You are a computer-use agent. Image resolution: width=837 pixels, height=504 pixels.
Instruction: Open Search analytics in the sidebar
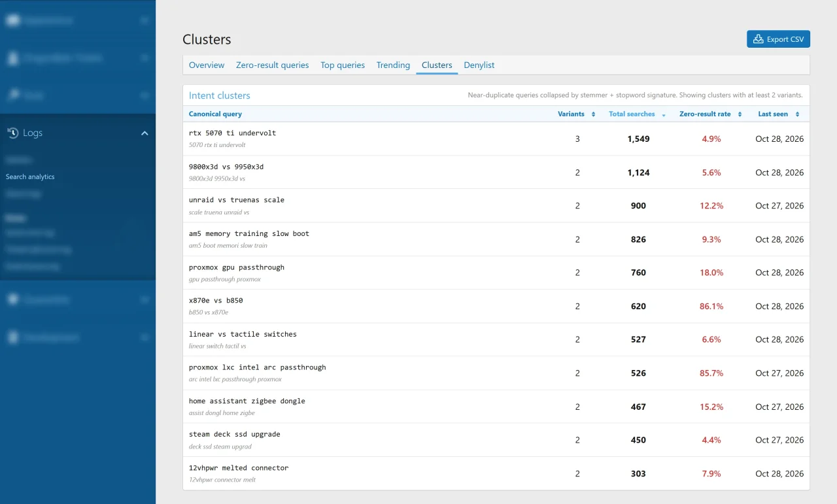[x=30, y=176]
